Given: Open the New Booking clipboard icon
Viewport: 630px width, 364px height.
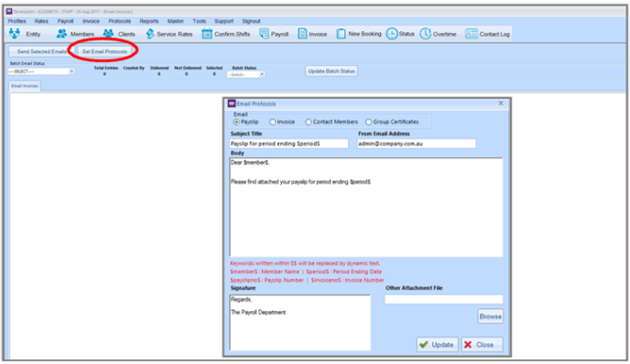Looking at the screenshot, I should tap(341, 34).
